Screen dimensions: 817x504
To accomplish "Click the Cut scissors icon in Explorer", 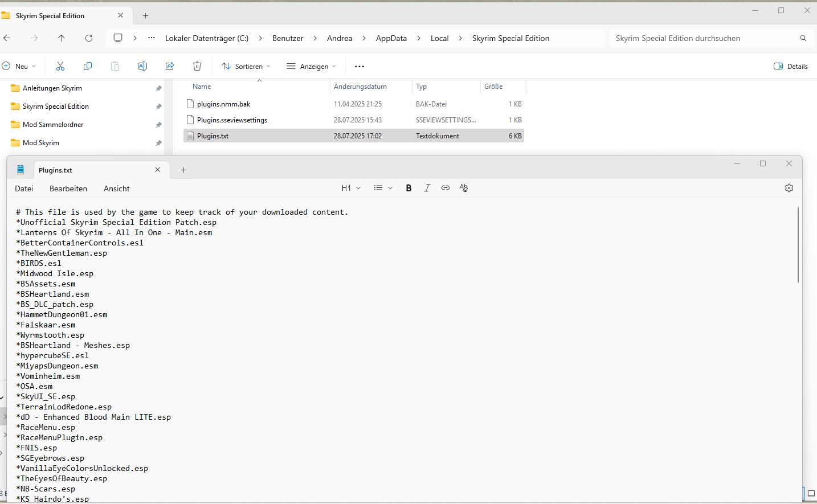I will pyautogui.click(x=60, y=66).
